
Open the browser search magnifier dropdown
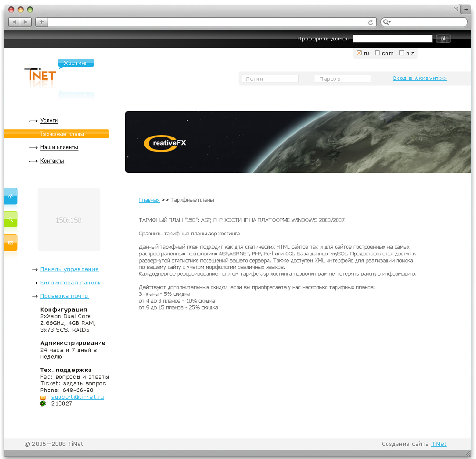click(x=387, y=22)
